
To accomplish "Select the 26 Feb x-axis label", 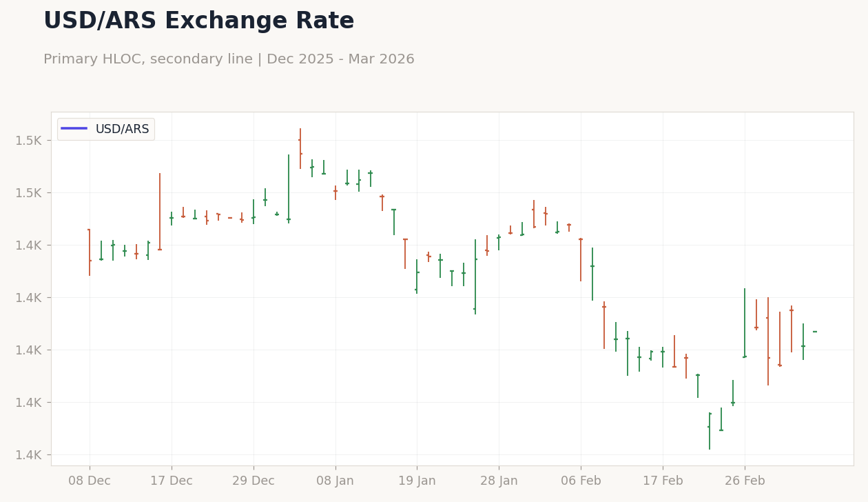I will [745, 481].
